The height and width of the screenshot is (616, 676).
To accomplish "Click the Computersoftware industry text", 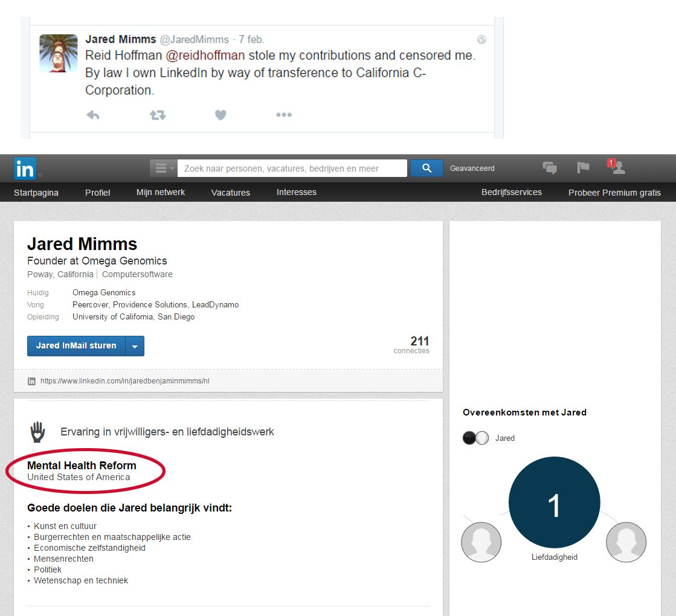I will (x=137, y=274).
